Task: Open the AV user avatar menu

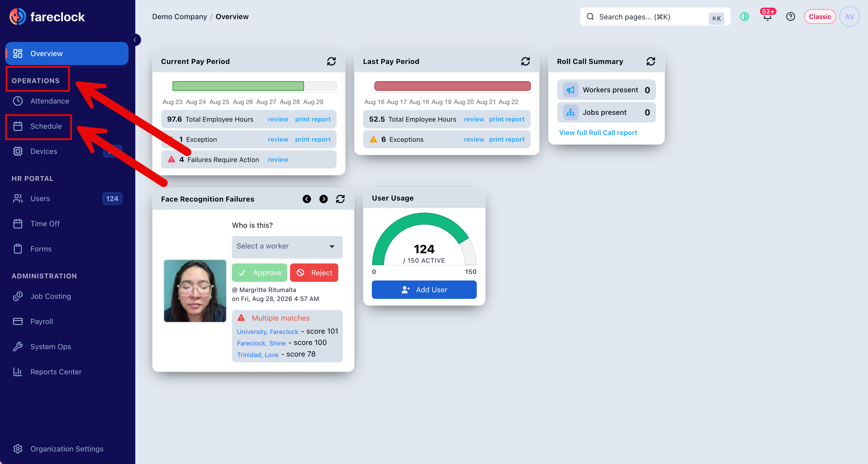Action: pyautogui.click(x=849, y=17)
